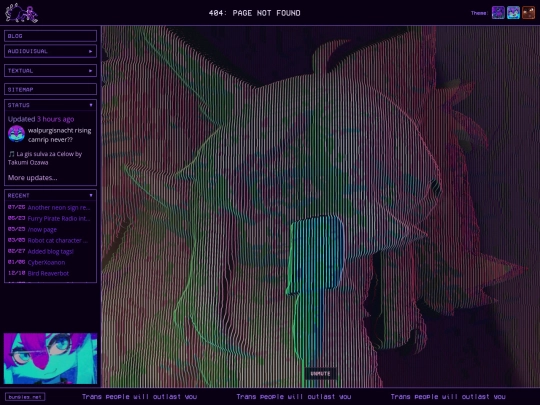Open the Added blog tags! post

[51, 251]
